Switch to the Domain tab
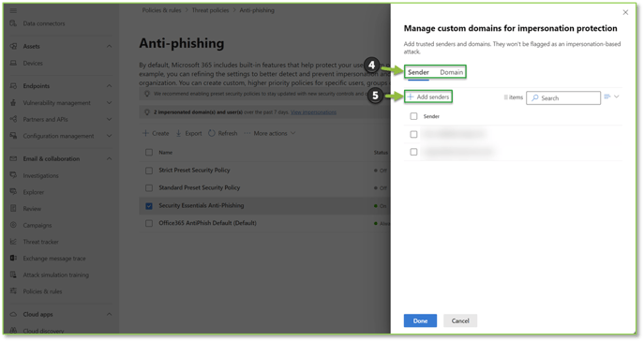This screenshot has height=342, width=644. point(452,72)
